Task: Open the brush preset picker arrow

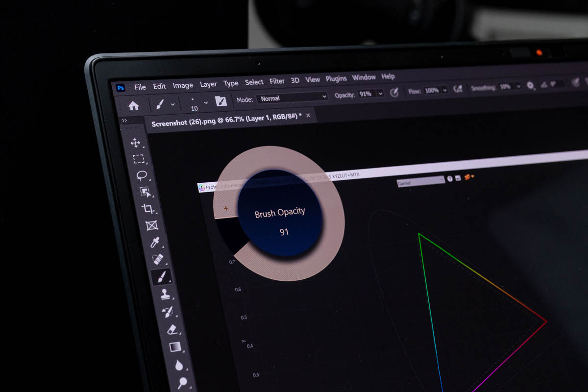Action: [172, 104]
